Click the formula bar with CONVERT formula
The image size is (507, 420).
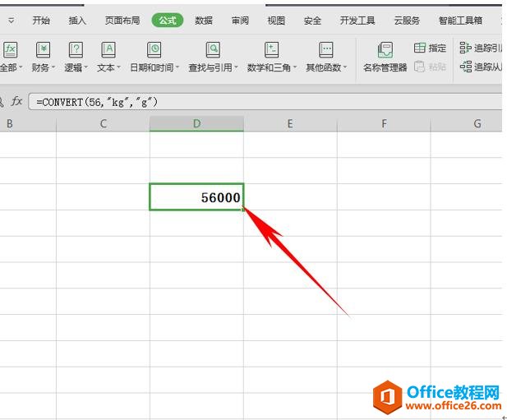click(x=265, y=102)
